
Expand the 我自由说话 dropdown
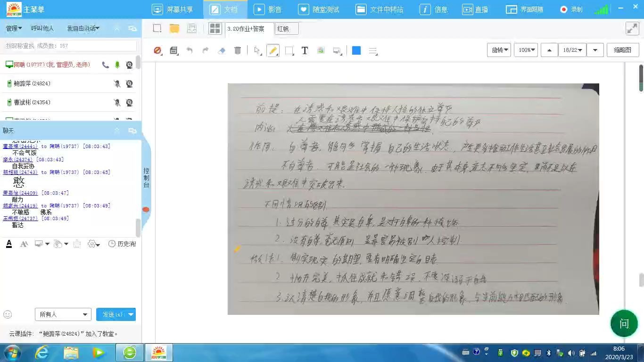(83, 28)
